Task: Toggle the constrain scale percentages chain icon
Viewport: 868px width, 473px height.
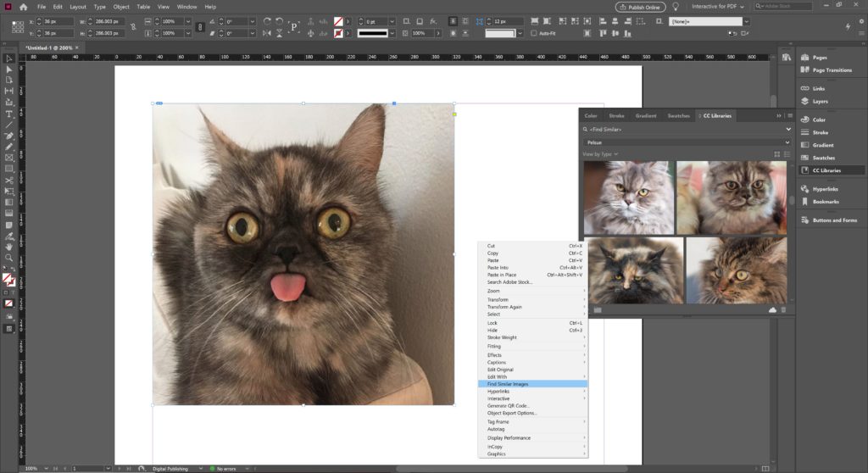Action: tap(200, 27)
